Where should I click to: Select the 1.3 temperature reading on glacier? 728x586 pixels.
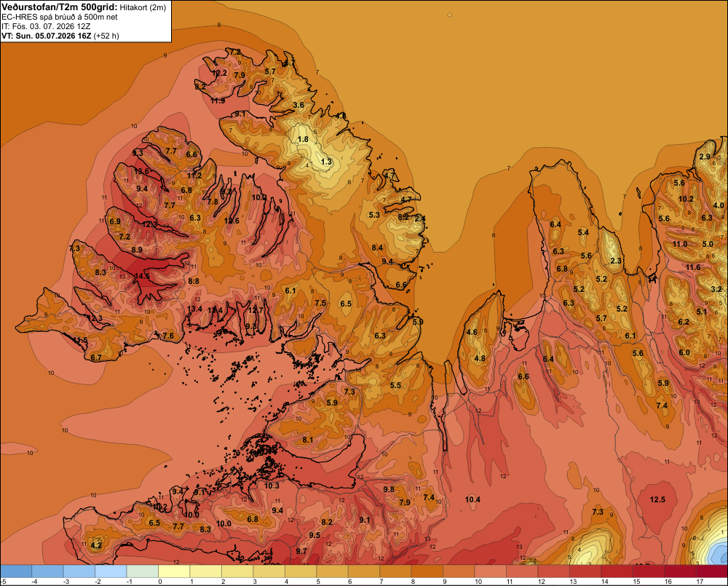pos(326,162)
